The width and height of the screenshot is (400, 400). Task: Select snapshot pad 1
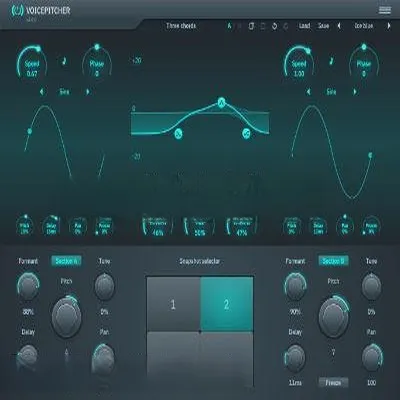pyautogui.click(x=173, y=304)
